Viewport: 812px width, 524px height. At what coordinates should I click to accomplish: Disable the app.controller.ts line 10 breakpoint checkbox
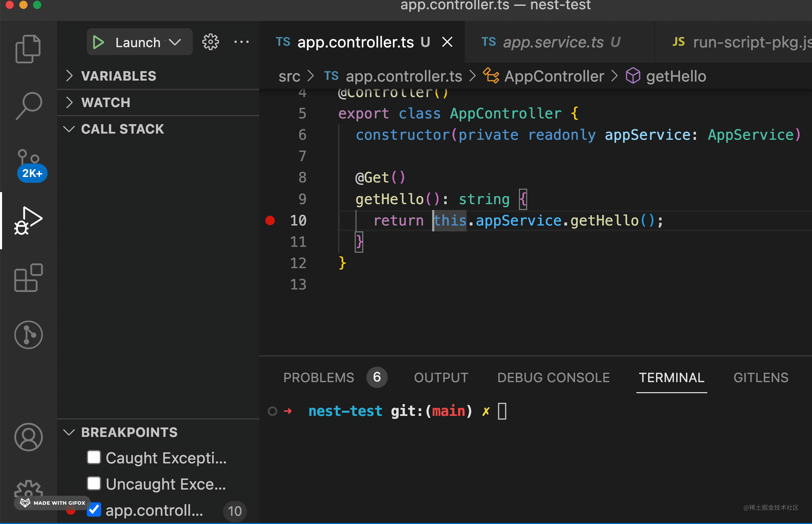coord(94,510)
